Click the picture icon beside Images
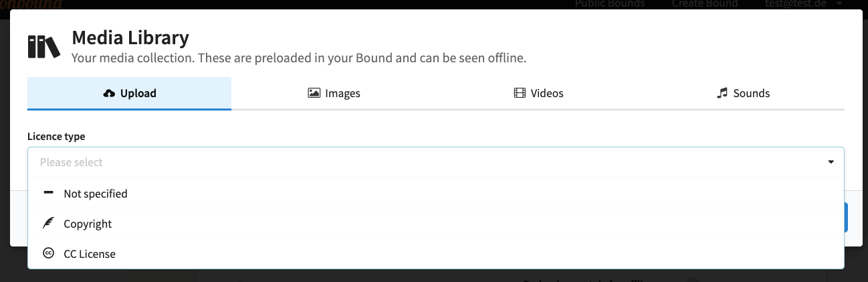This screenshot has height=282, width=868. click(x=314, y=93)
